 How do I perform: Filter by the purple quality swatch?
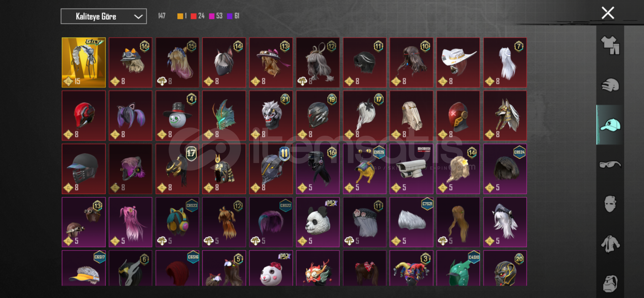click(230, 16)
